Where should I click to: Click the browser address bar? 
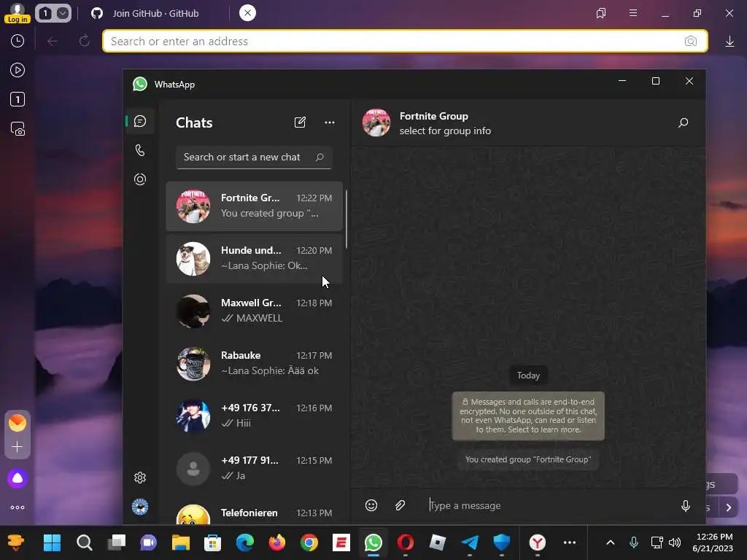[405, 41]
